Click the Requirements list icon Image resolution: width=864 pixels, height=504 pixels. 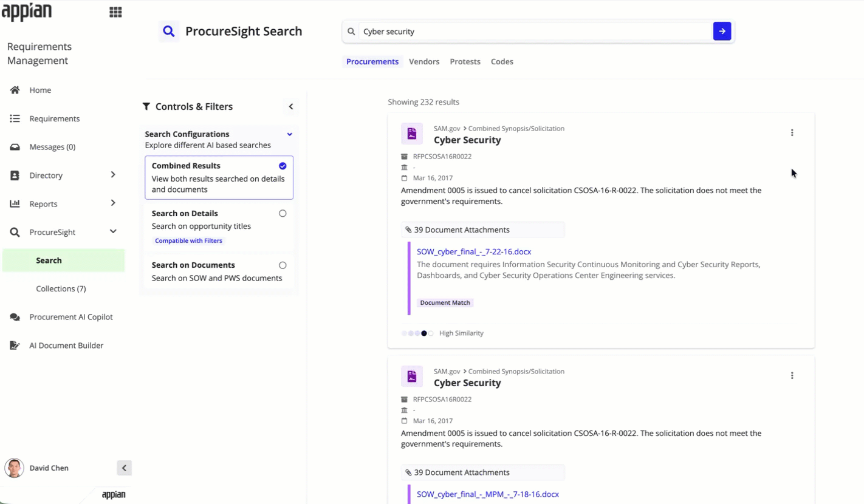pos(15,118)
